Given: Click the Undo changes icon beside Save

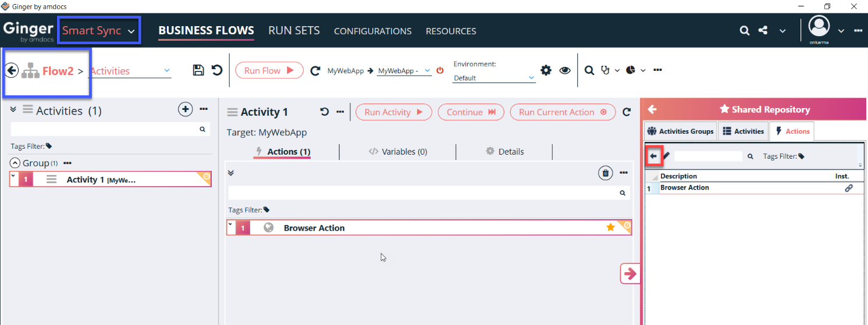Looking at the screenshot, I should click(217, 70).
